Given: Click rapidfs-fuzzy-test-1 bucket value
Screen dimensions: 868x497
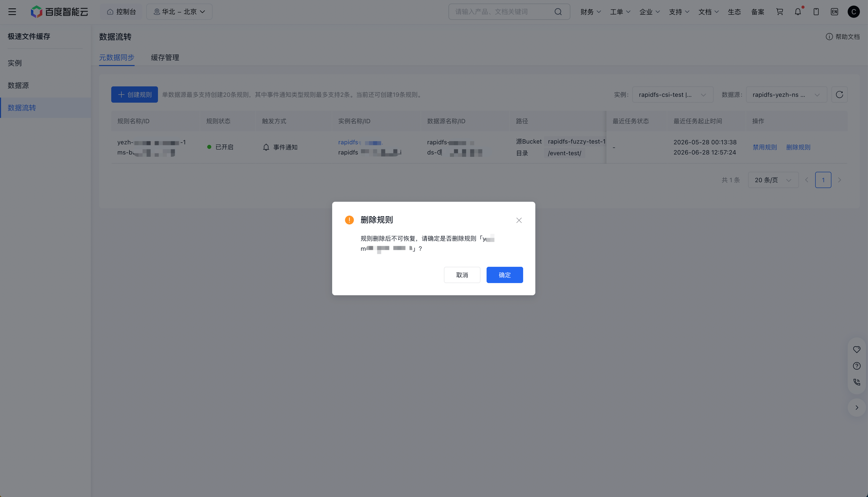Looking at the screenshot, I should [x=576, y=141].
